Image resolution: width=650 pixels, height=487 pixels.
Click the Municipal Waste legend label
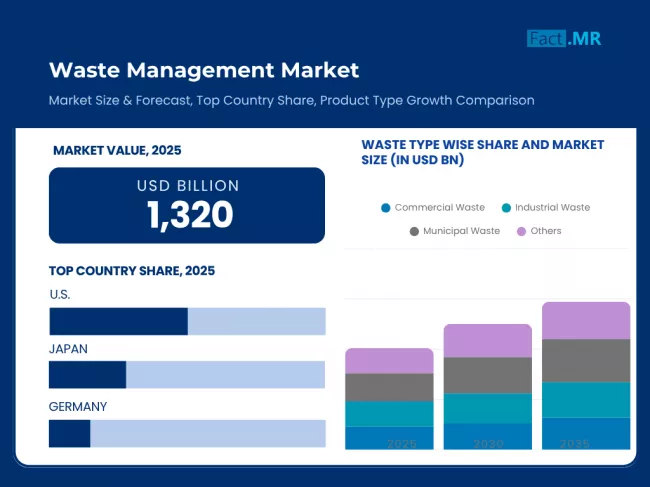coord(461,231)
